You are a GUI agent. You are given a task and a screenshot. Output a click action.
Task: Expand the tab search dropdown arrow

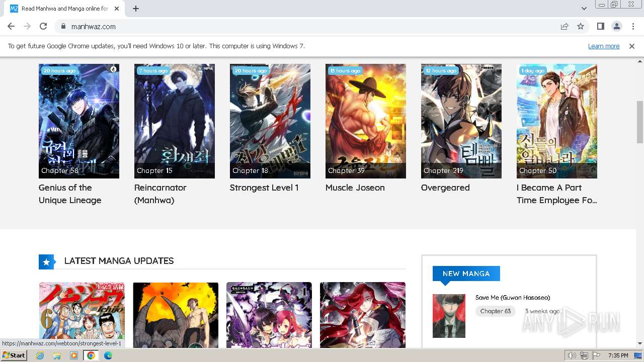(x=584, y=9)
